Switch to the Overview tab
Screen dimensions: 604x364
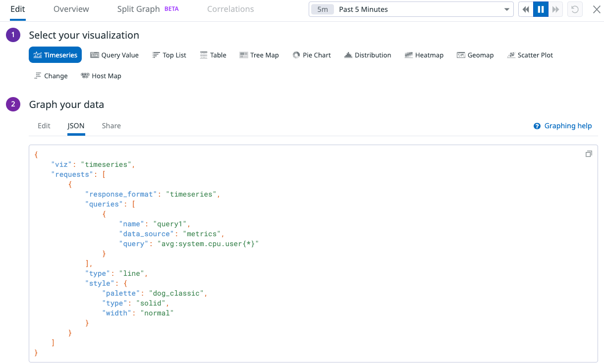71,9
